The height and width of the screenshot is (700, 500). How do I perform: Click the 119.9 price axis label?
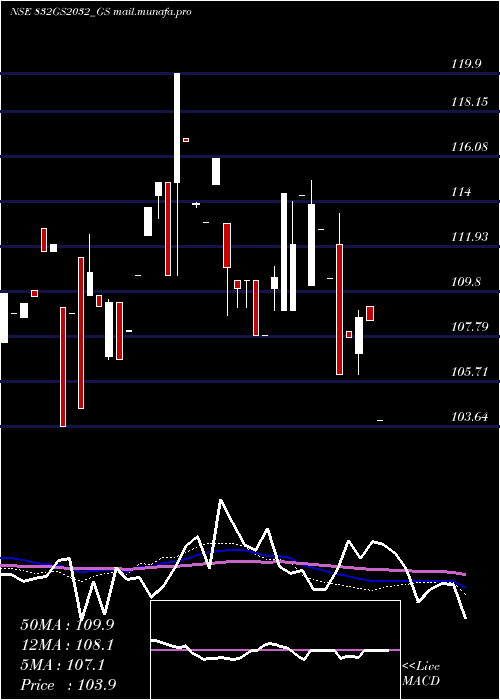coord(466,64)
